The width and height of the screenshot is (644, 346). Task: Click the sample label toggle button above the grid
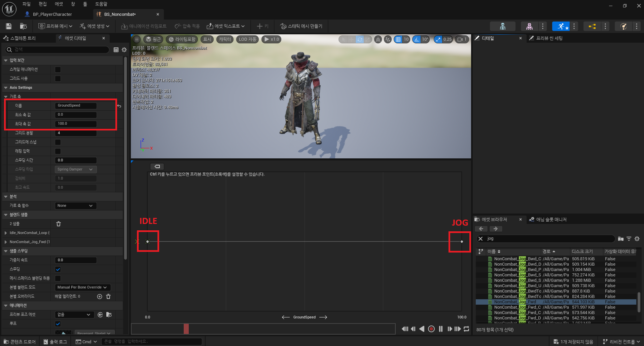click(157, 166)
